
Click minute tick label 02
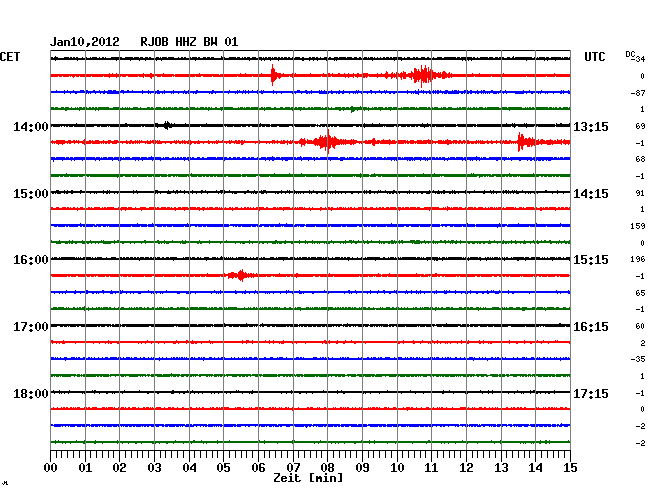tap(119, 468)
